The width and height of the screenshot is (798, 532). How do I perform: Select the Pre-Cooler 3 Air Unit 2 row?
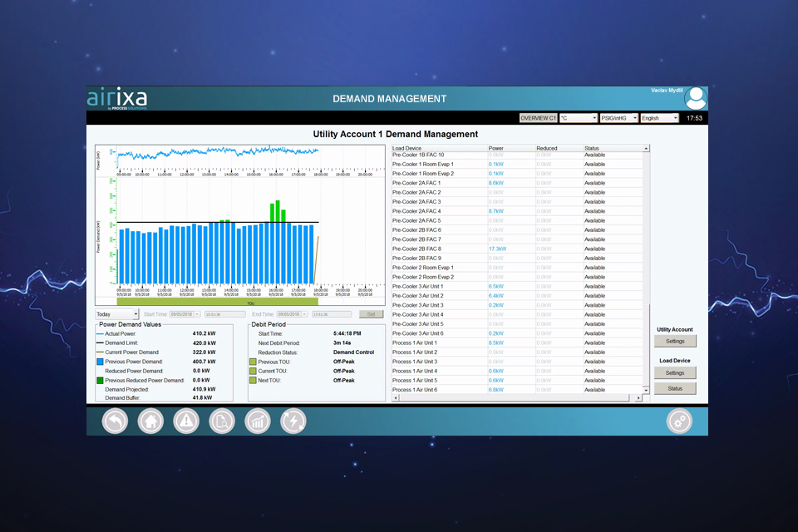pos(516,296)
